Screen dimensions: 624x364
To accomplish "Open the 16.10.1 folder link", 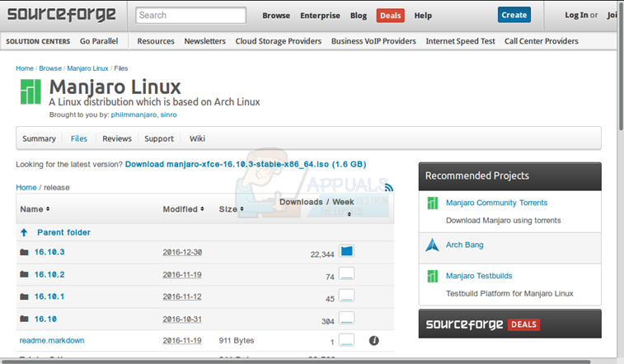I will [x=49, y=296].
